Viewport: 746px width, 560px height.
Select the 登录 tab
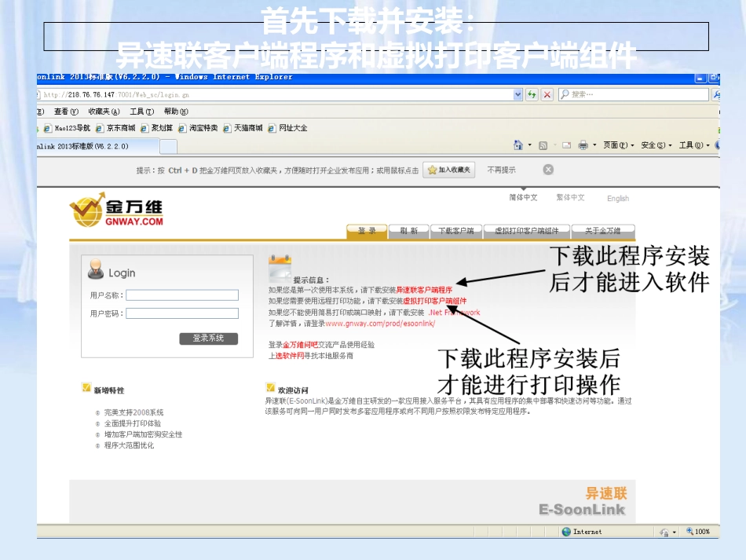367,231
